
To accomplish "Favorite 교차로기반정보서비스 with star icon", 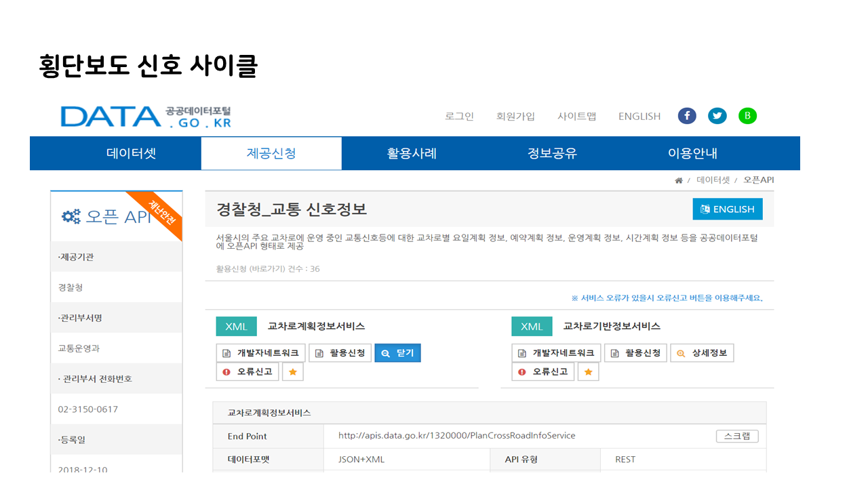I will tap(589, 372).
